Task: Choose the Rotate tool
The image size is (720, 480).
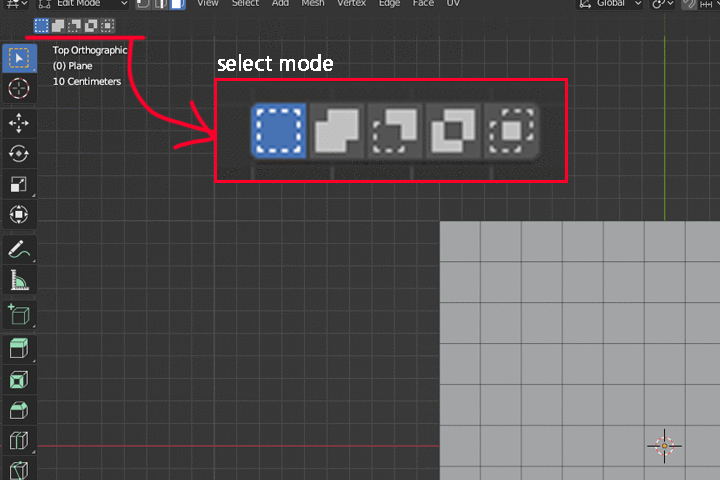Action: [x=19, y=153]
